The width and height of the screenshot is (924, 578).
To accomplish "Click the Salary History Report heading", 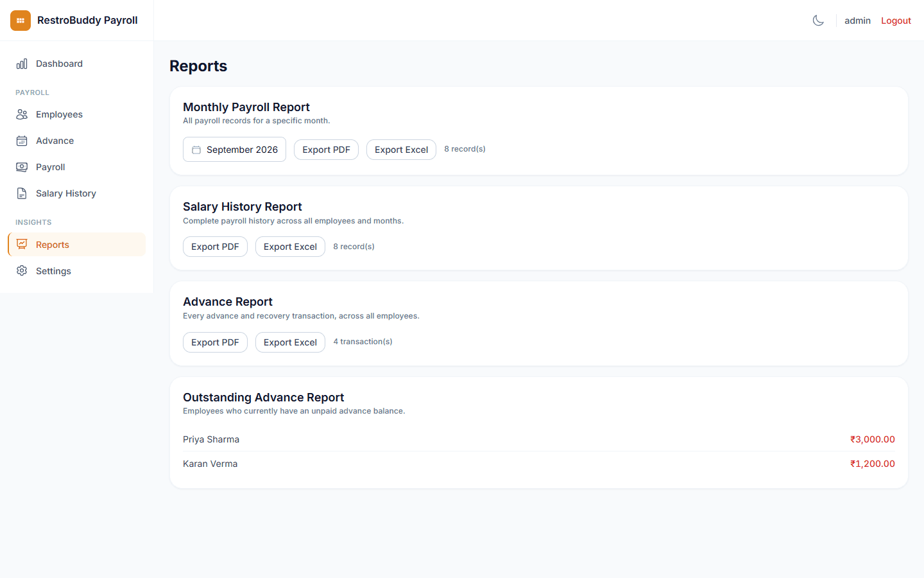I will coord(243,207).
